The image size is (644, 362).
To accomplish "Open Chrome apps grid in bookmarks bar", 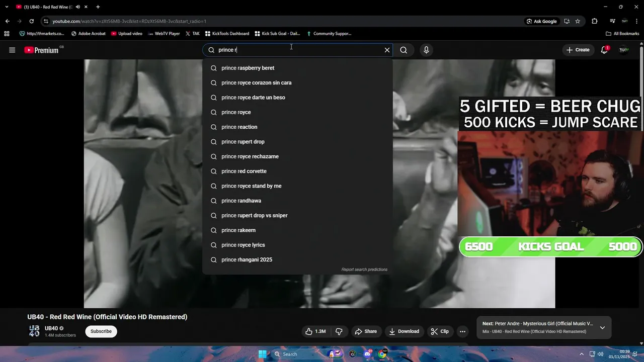I will pos(7,34).
